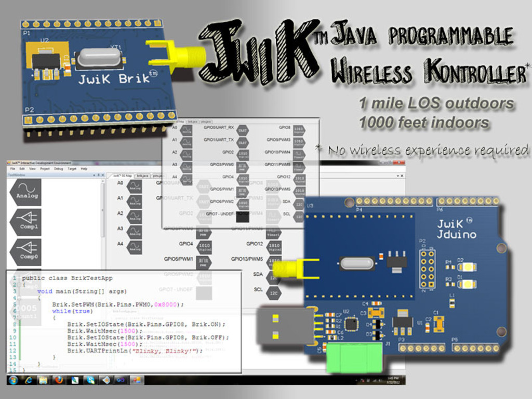The height and width of the screenshot is (399, 532).
Task: Click the 'Brik.SetPWM' code line
Action: click(118, 304)
